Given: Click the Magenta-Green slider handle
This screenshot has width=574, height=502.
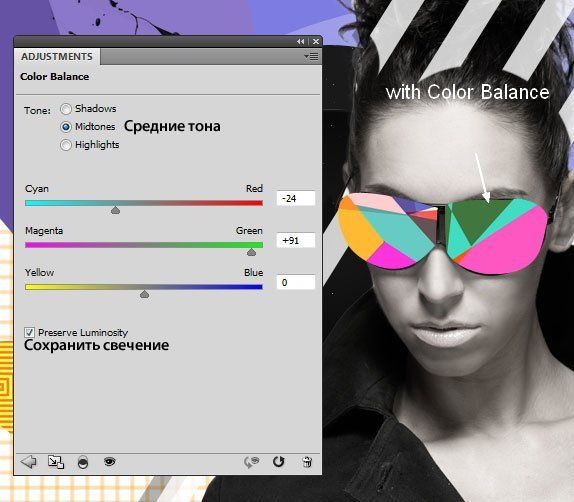Looking at the screenshot, I should 251,252.
